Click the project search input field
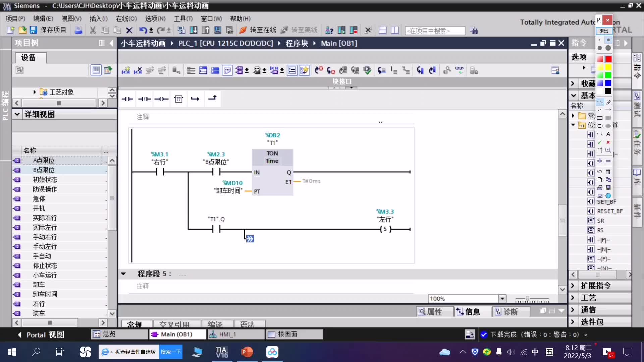644x362 pixels. tap(435, 31)
